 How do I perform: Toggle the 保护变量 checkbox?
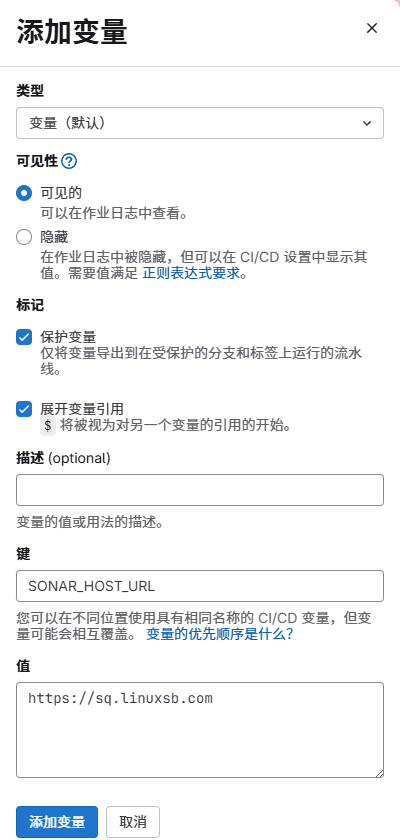(x=24, y=338)
